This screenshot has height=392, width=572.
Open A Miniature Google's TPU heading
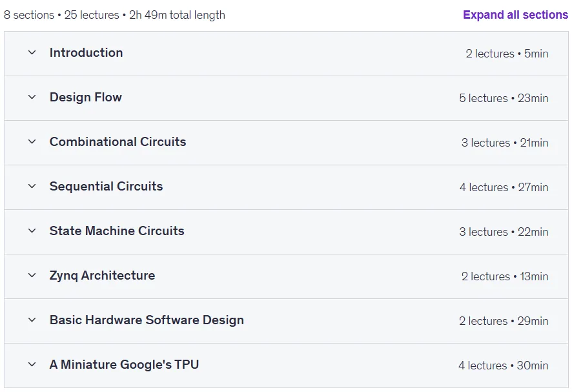click(x=124, y=364)
